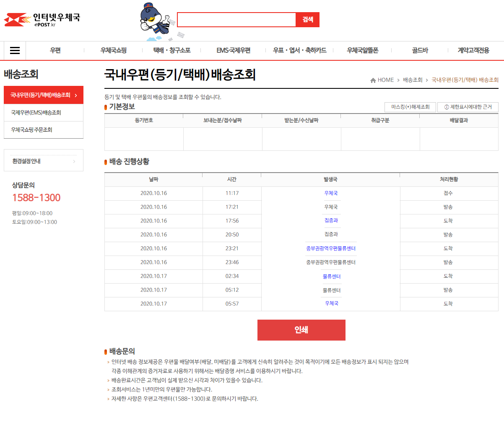Viewport: 504px width, 421px height.
Task: Open the EMS·국제우편 menu
Action: [234, 51]
